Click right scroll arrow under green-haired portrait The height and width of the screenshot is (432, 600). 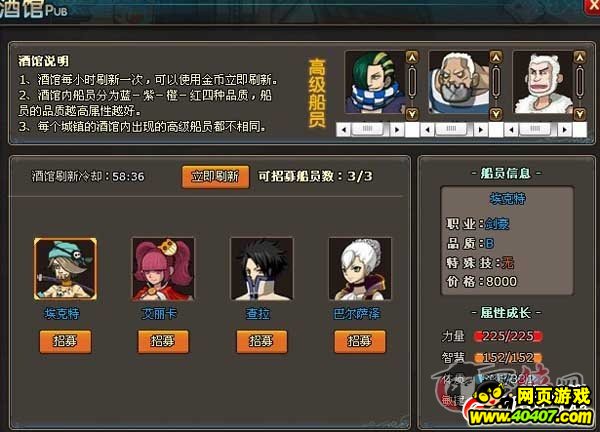tap(397, 130)
